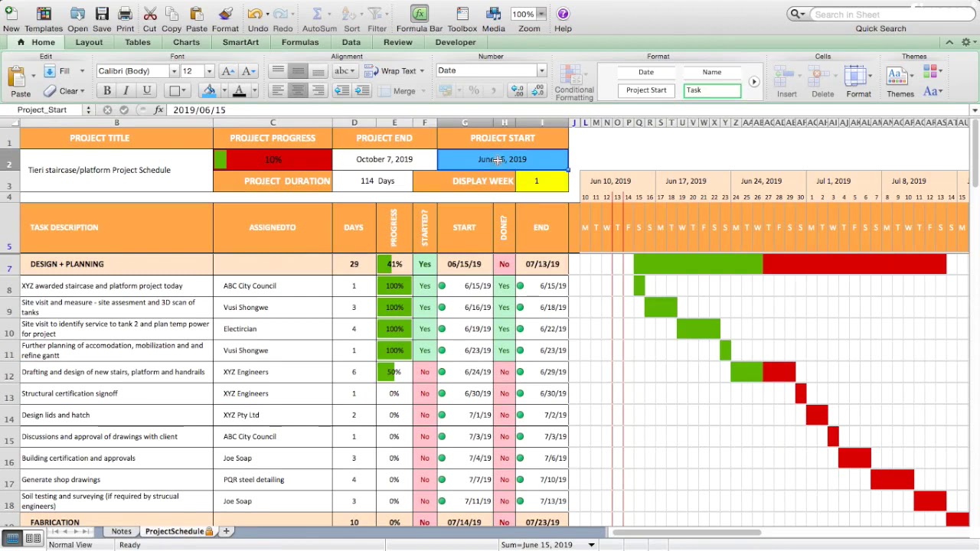
Task: Click the Sort icon
Action: click(349, 14)
